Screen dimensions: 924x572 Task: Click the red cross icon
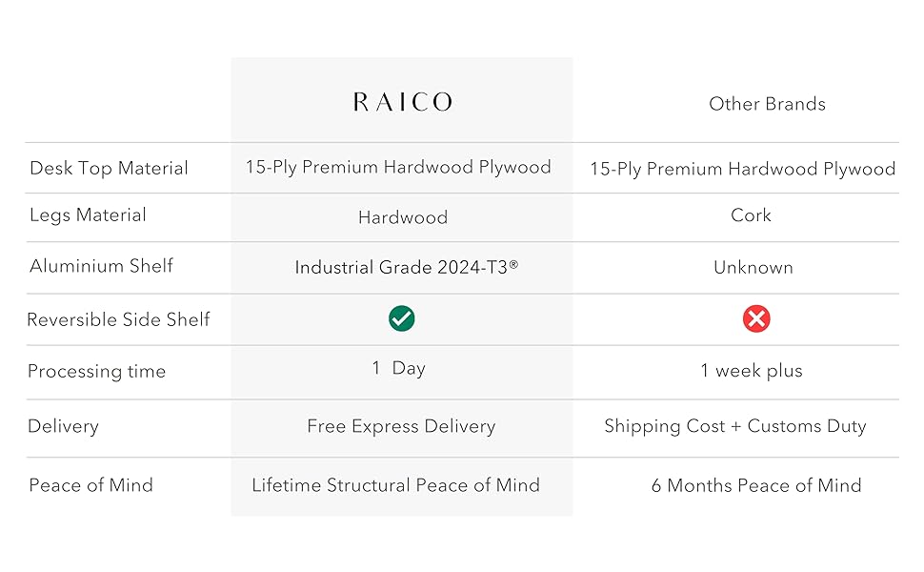click(756, 319)
